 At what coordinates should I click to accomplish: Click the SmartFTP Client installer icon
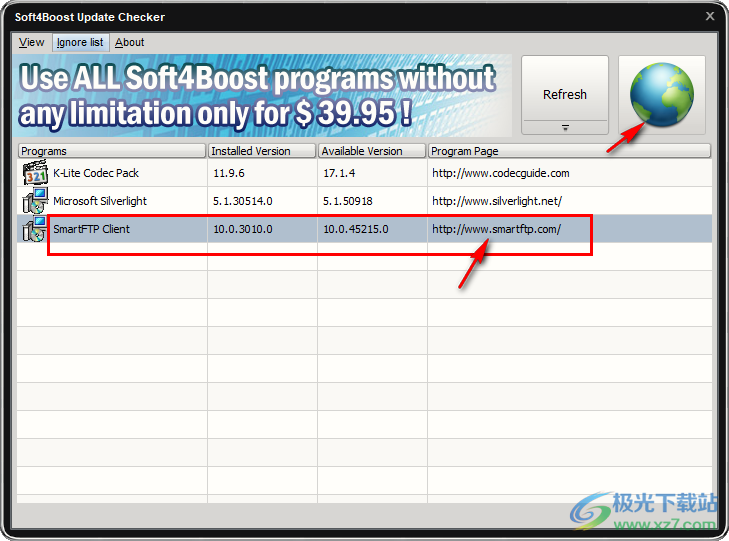(35, 229)
